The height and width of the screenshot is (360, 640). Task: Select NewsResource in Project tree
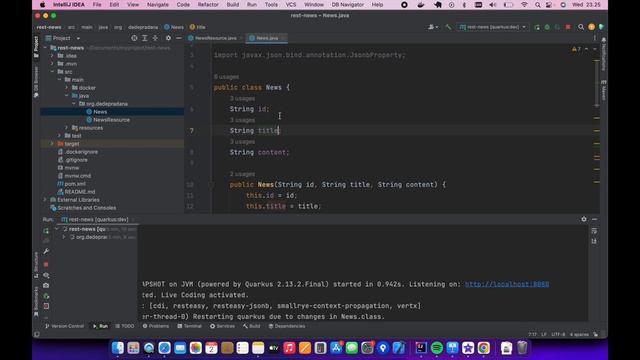pos(111,120)
